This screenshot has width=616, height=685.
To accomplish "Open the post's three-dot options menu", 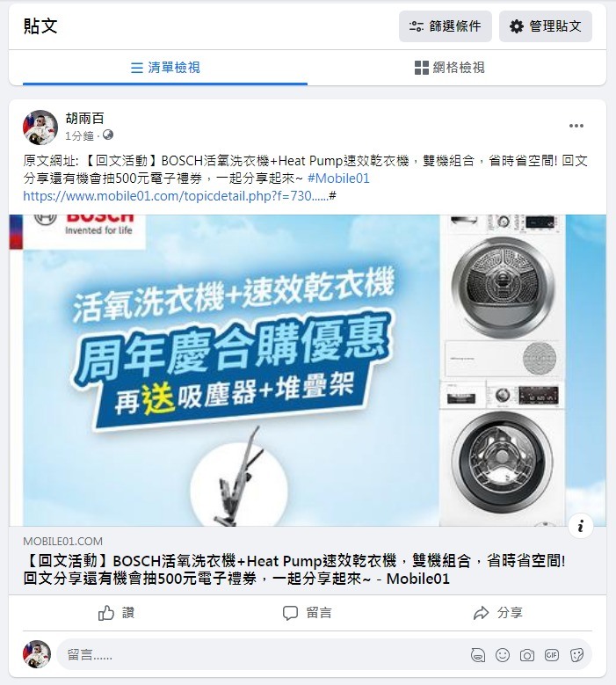I will (x=576, y=126).
